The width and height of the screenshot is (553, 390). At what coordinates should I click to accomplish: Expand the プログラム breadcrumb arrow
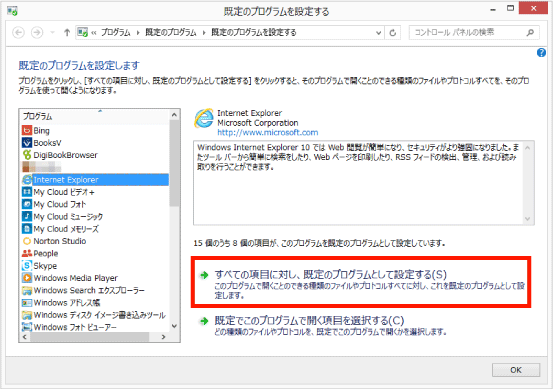[138, 33]
